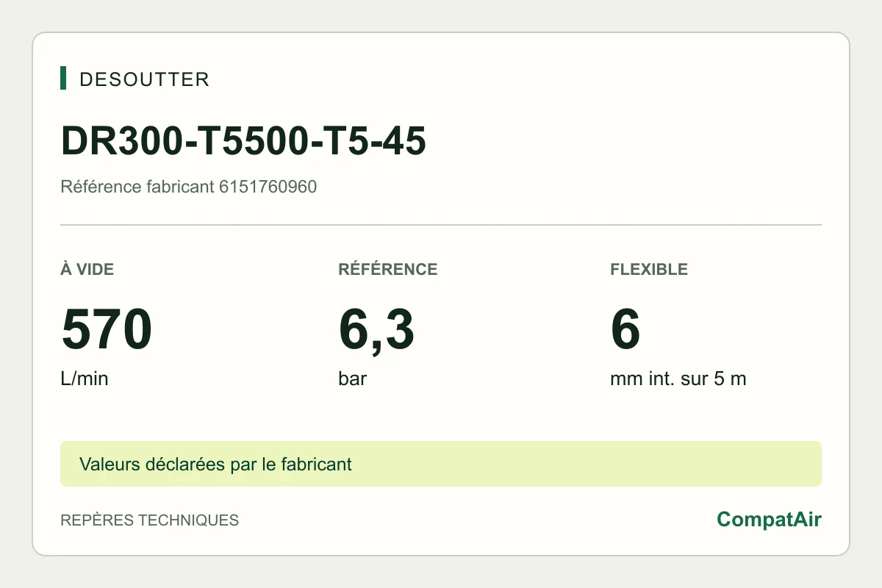Select the DR300-T5500-T5-45 model title

[x=243, y=140]
